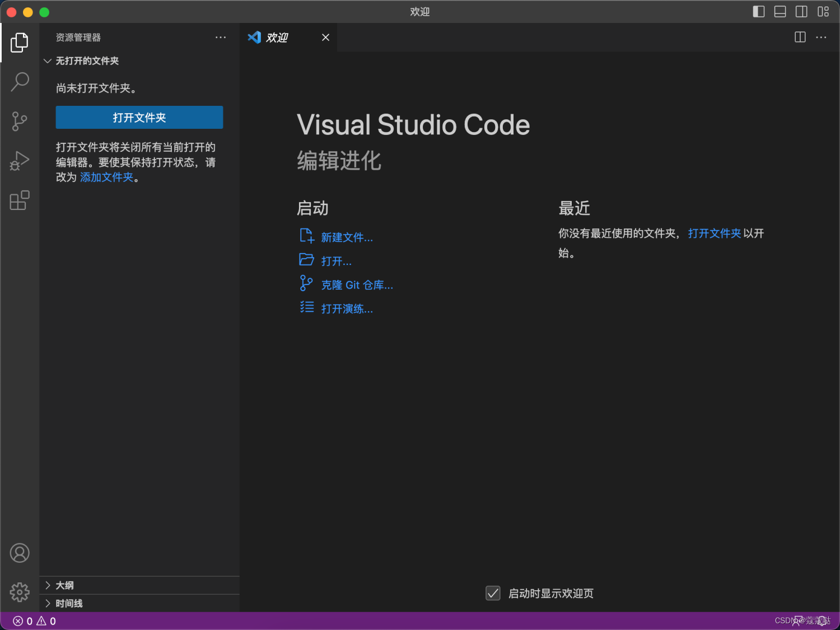Toggle secondary sidebar layout icon in title bar

pyautogui.click(x=801, y=11)
